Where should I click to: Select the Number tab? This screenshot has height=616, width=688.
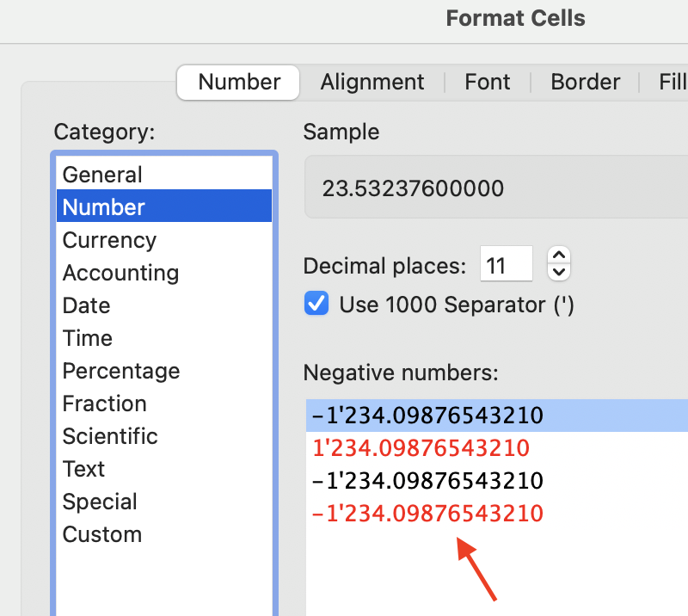[x=239, y=82]
